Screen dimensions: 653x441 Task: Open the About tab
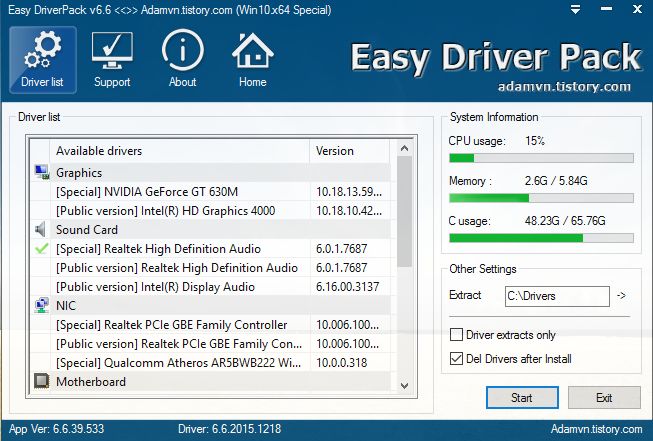[x=182, y=60]
